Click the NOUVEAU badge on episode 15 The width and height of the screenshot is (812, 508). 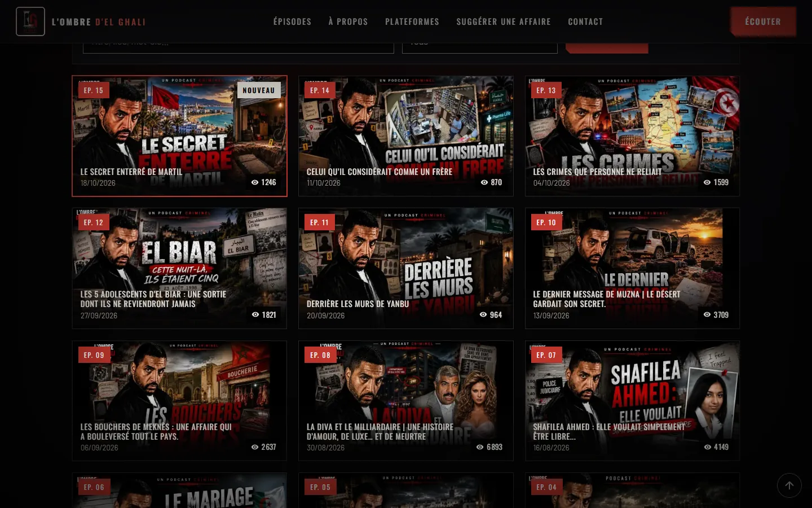click(259, 90)
